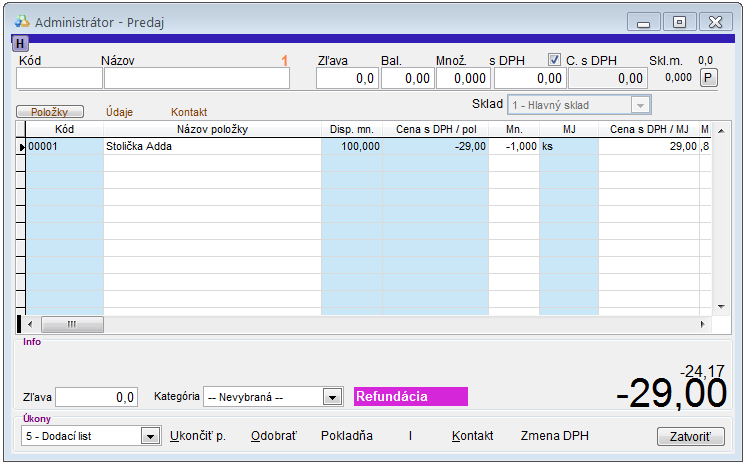Click into the Kód input field

click(59, 78)
